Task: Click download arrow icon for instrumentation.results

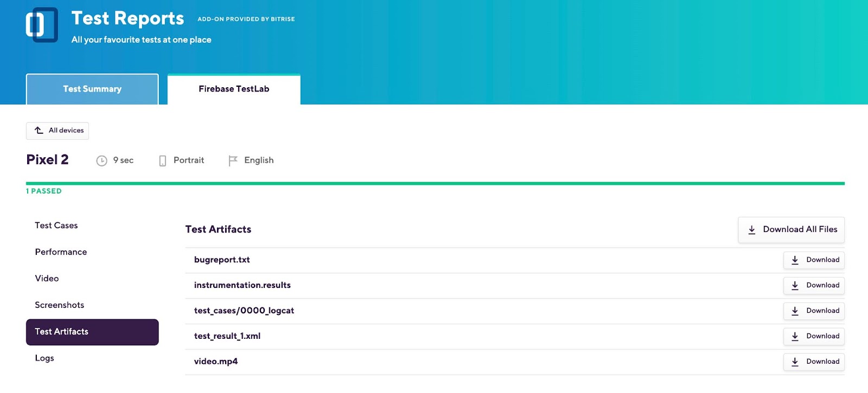Action: [x=795, y=286]
